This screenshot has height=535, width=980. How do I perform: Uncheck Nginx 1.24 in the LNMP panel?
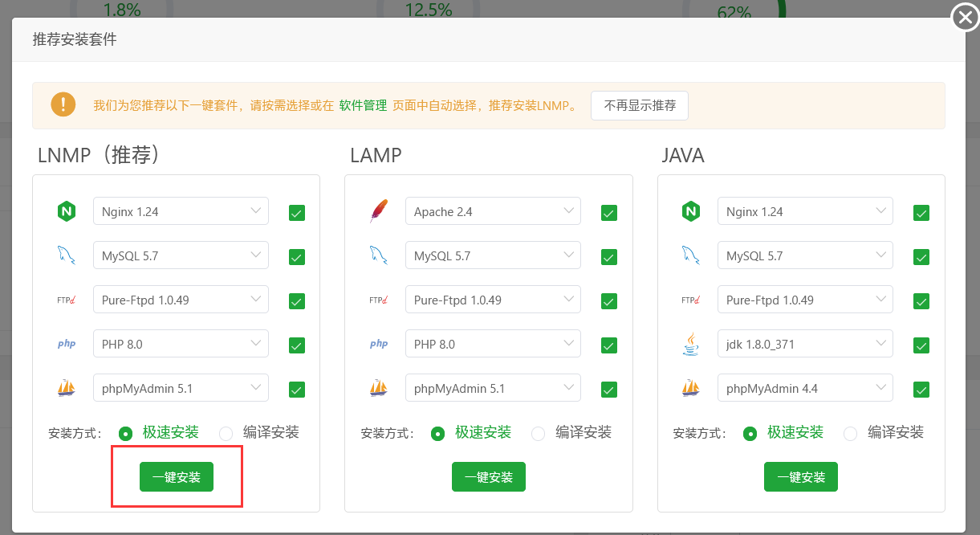(x=297, y=213)
